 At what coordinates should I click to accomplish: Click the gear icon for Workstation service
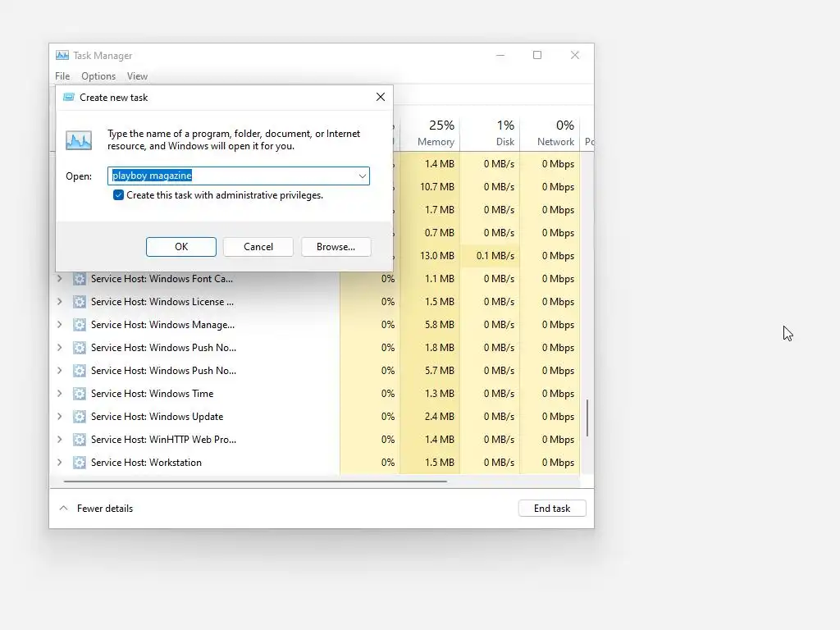[80, 463]
